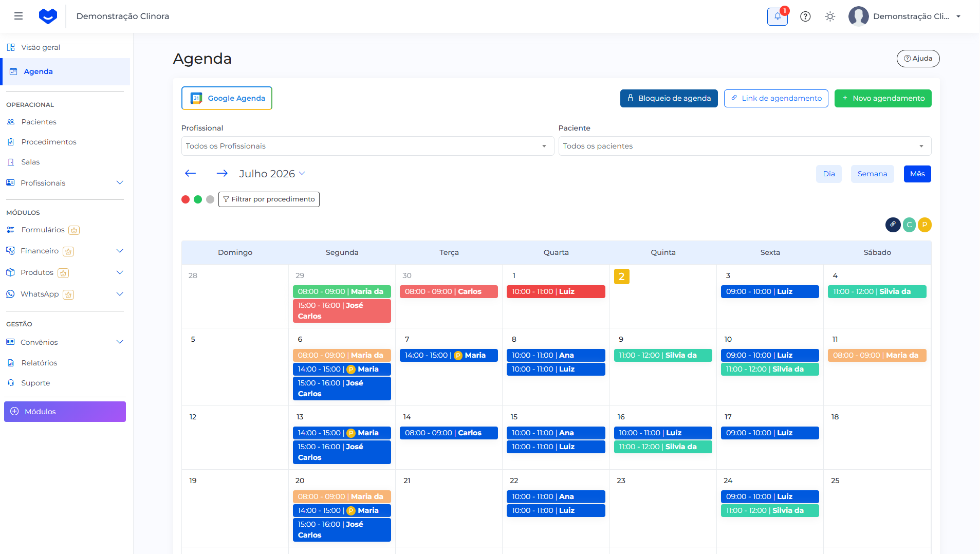Click the Produtos box icon
The width and height of the screenshot is (980, 554).
pyautogui.click(x=10, y=272)
